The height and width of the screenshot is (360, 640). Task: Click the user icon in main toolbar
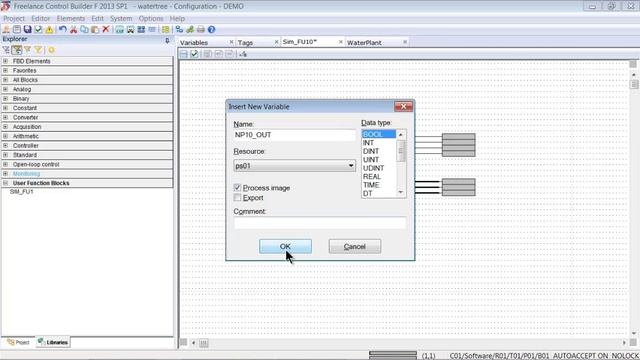(x=6, y=29)
